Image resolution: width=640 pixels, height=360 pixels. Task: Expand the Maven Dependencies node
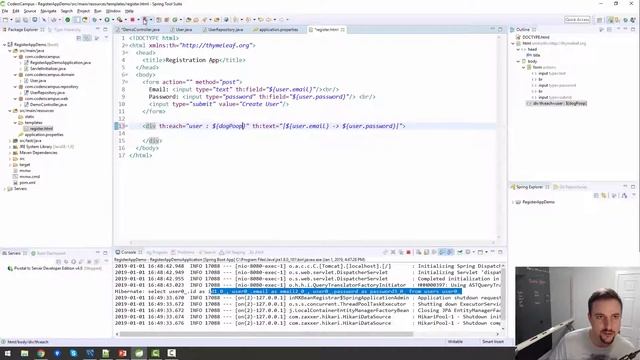pyautogui.click(x=10, y=153)
